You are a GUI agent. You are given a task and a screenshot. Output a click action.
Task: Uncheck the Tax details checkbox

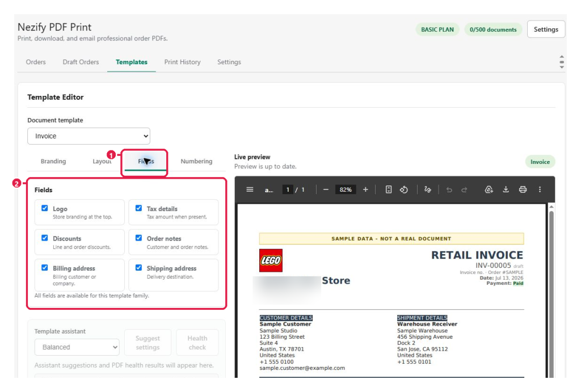(x=138, y=208)
